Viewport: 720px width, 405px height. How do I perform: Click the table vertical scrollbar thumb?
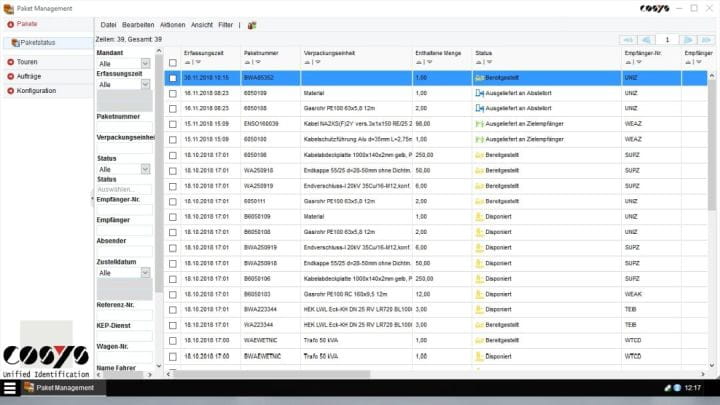click(712, 145)
